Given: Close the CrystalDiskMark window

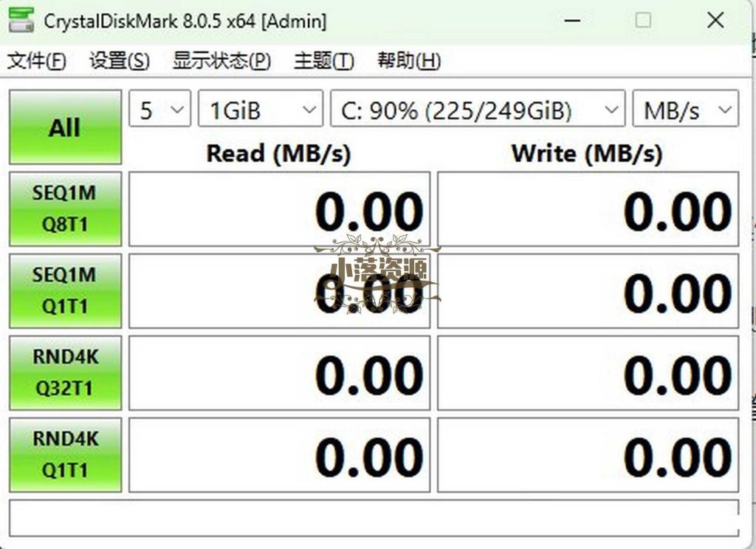Looking at the screenshot, I should (715, 20).
